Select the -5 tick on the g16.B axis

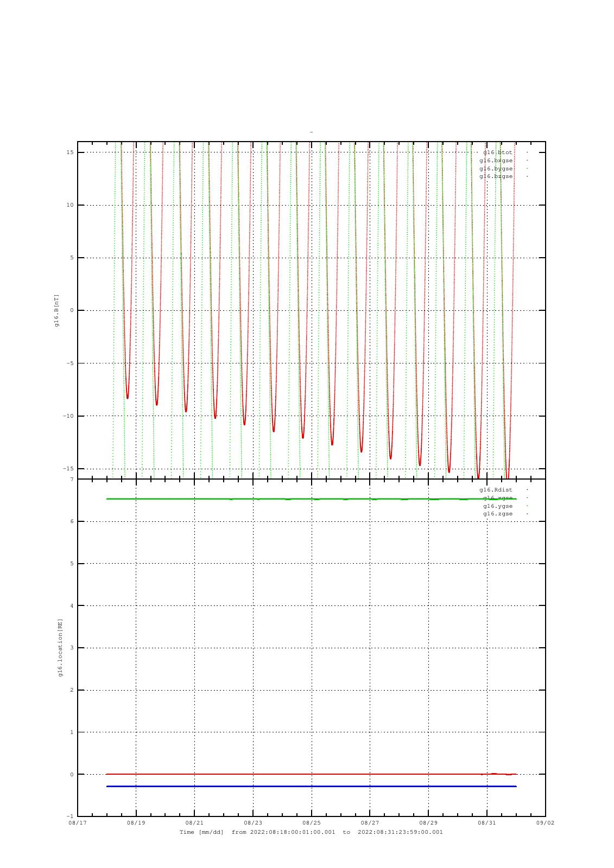click(x=70, y=363)
